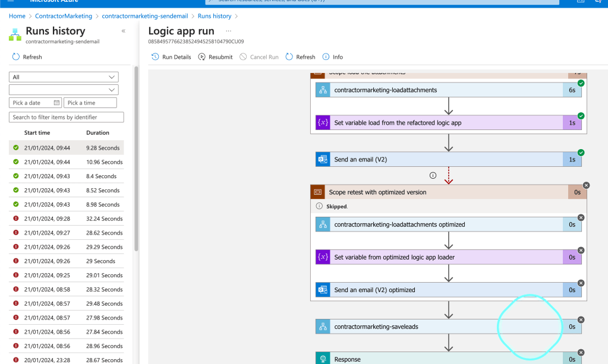This screenshot has height=364, width=608.
Task: Collapse Scope retest with optimized version
Action: 448,192
